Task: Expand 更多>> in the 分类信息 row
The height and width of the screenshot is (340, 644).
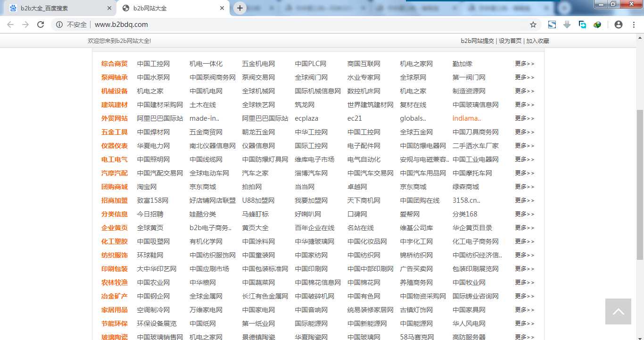Action: 525,214
